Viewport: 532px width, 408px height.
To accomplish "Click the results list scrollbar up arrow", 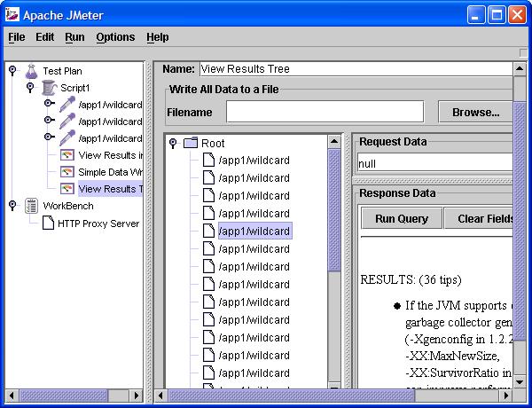I will [x=334, y=141].
